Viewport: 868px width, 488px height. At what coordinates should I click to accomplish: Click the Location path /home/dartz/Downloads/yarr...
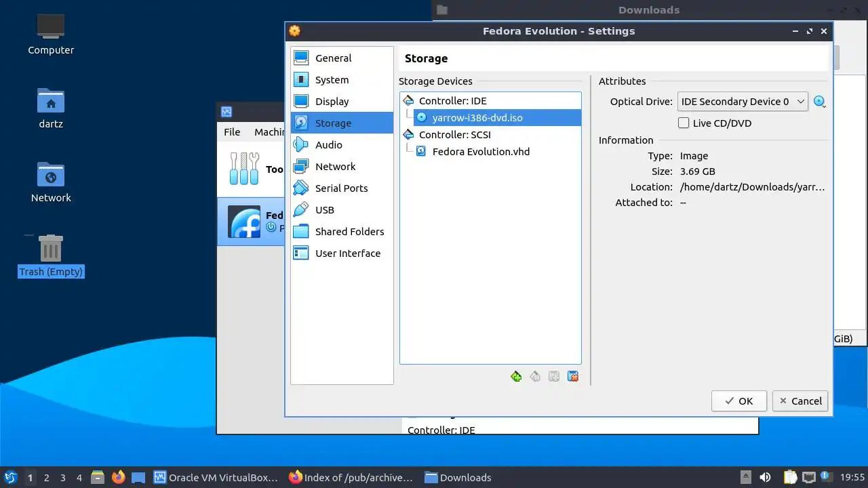tap(753, 187)
